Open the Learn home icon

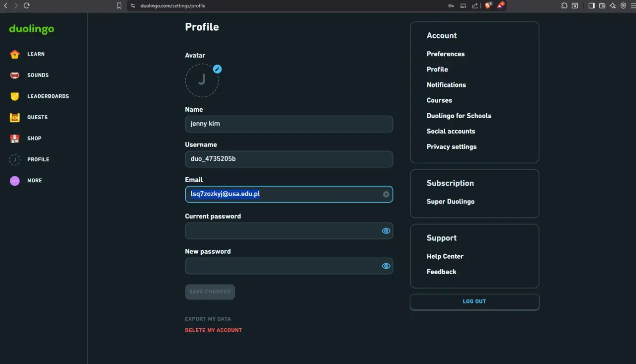[x=15, y=54]
